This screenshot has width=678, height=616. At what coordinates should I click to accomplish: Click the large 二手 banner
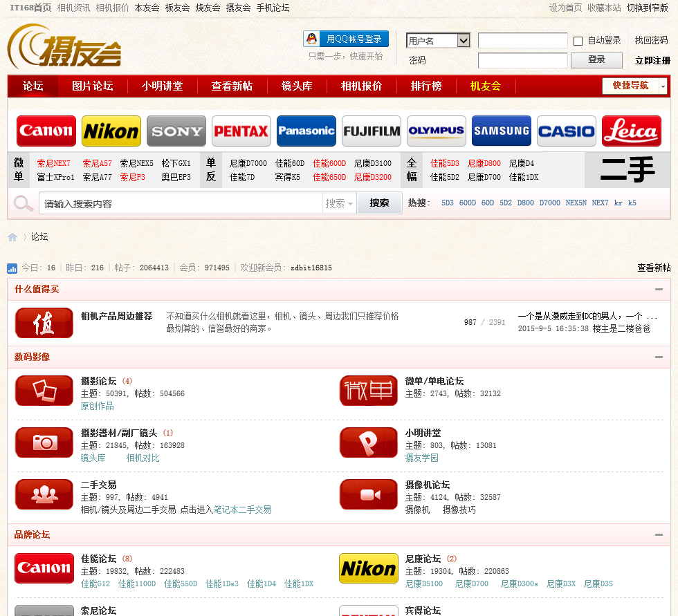pyautogui.click(x=627, y=170)
